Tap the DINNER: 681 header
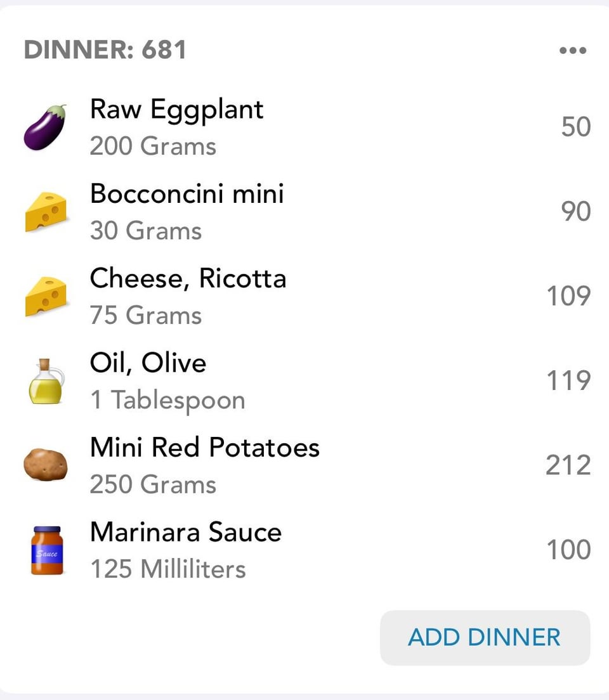 (x=105, y=49)
